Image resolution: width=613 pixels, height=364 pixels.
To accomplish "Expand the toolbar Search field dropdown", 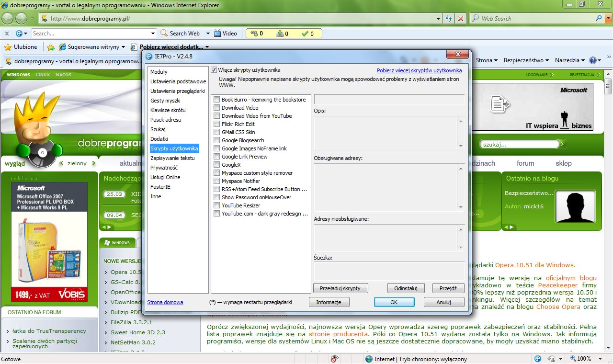I will tap(153, 34).
